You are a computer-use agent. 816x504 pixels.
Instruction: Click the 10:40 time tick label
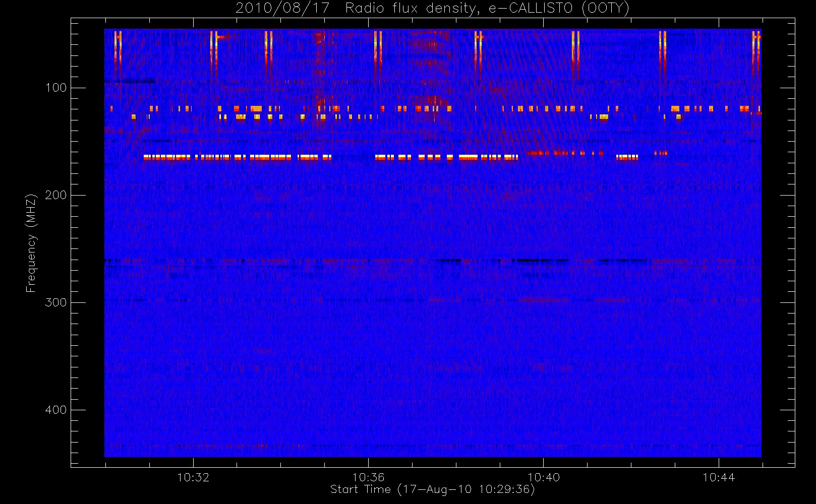[544, 477]
